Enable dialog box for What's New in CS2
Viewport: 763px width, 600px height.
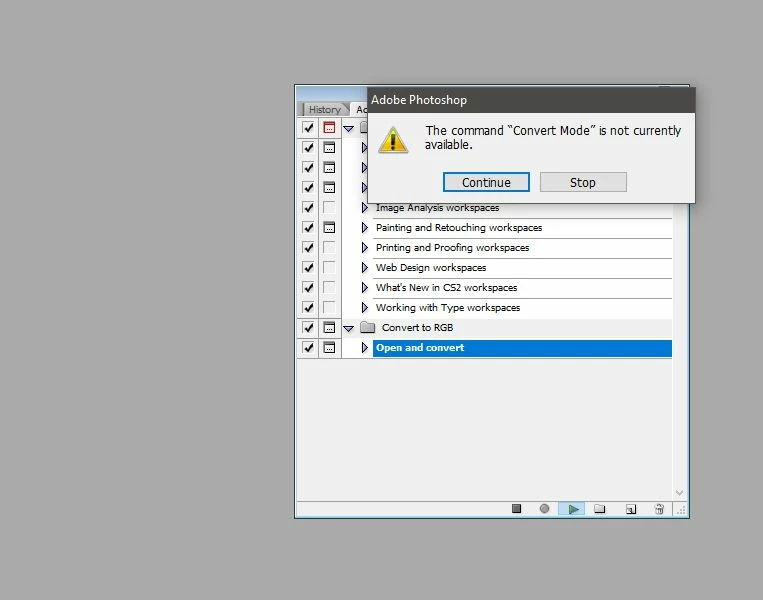click(329, 287)
